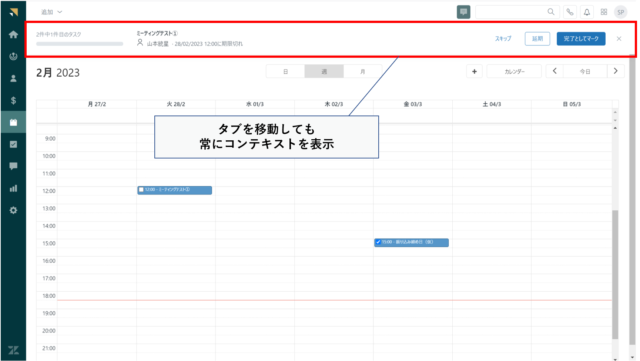Viewport: 640px width, 361px height.
Task: Click the スキップ skip link
Action: [x=503, y=38]
